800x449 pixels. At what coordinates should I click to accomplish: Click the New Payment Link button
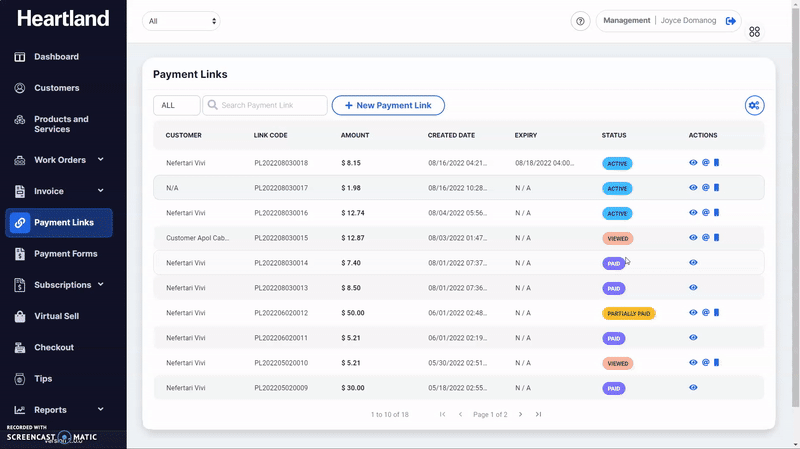[388, 106]
